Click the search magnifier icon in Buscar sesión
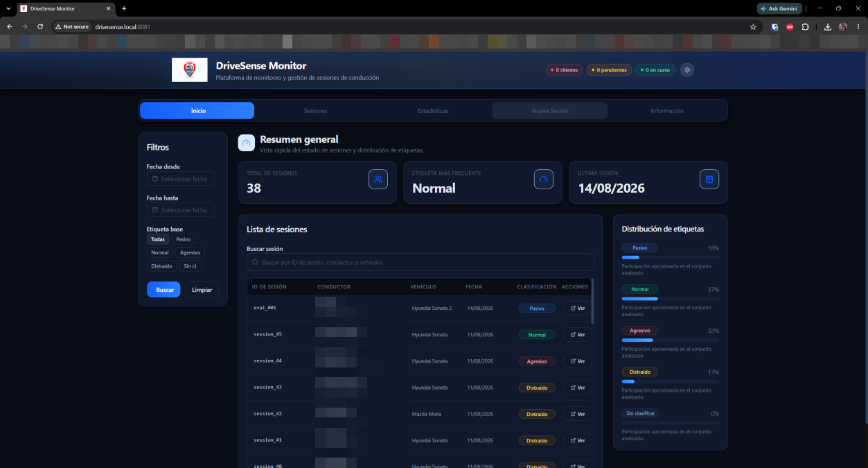 point(256,263)
